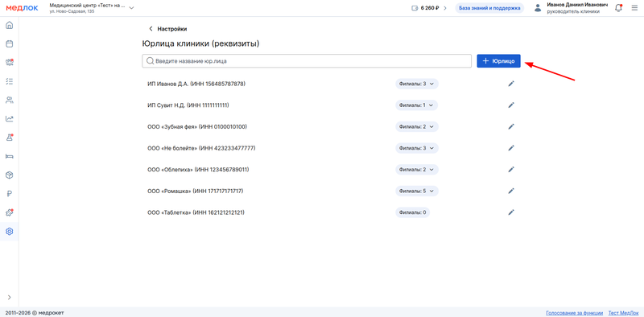Open the warehouse box icon in sidebar
644x317 pixels.
pyautogui.click(x=9, y=175)
